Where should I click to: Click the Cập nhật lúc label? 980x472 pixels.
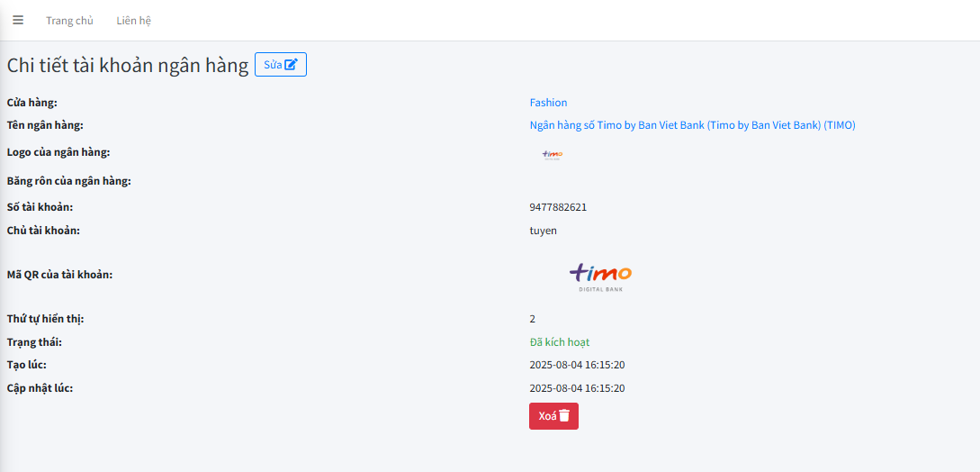(x=40, y=388)
